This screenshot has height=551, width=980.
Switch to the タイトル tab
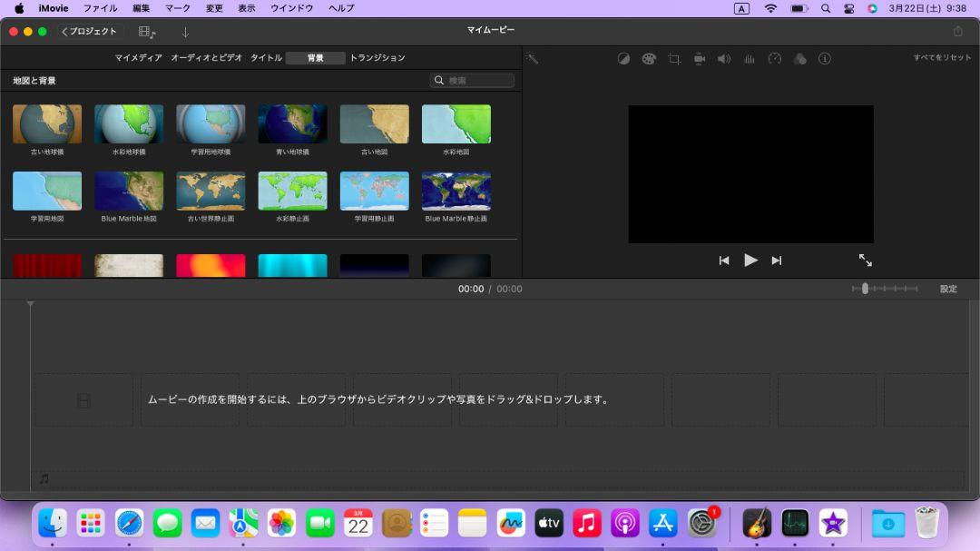click(x=266, y=58)
